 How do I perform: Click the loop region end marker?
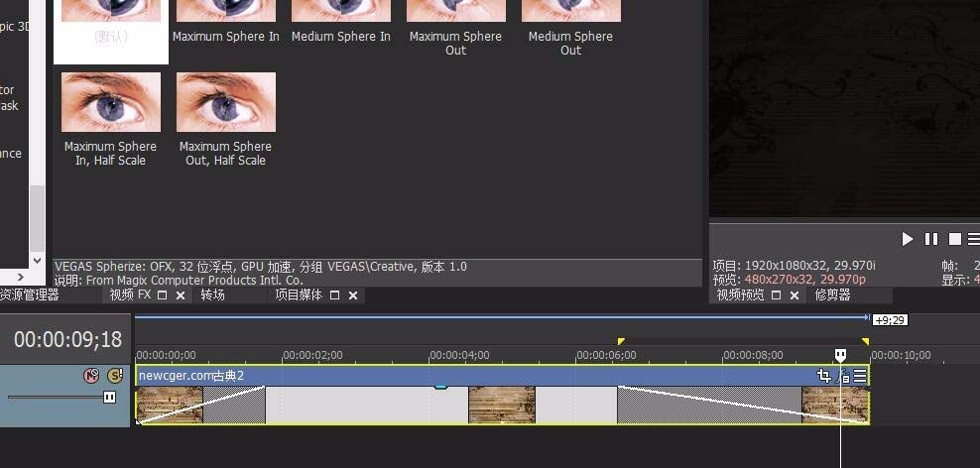point(865,341)
